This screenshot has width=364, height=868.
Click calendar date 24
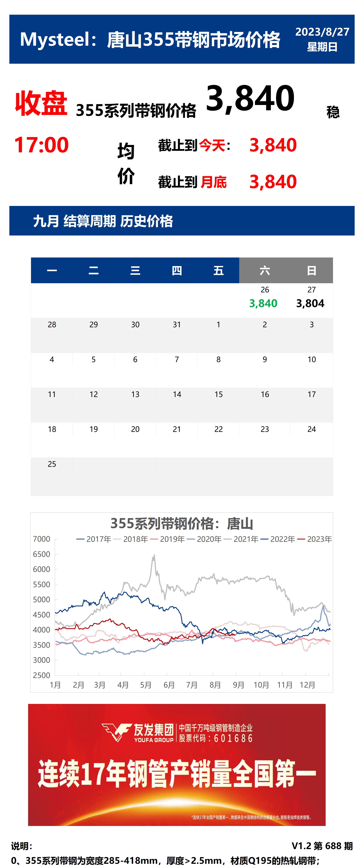pyautogui.click(x=312, y=429)
